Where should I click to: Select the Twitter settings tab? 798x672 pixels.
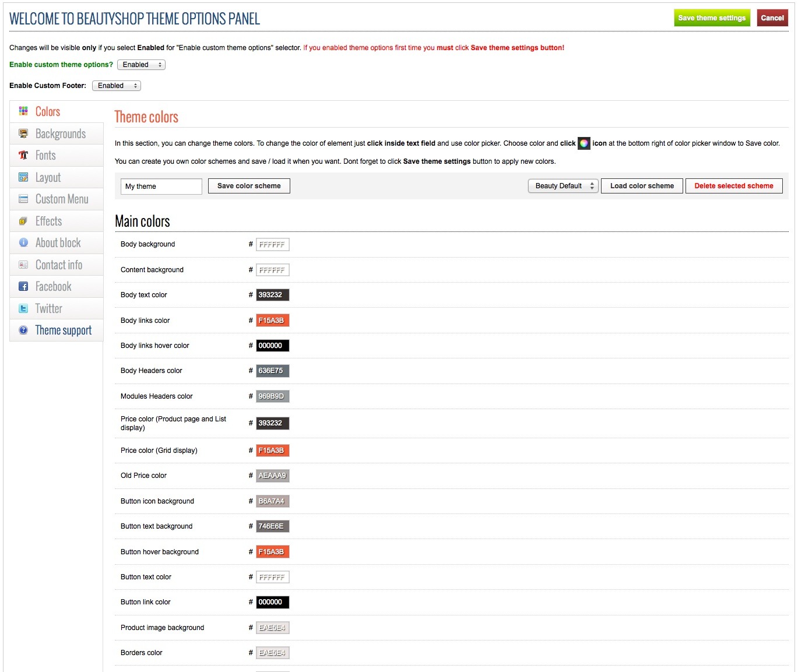pos(57,308)
